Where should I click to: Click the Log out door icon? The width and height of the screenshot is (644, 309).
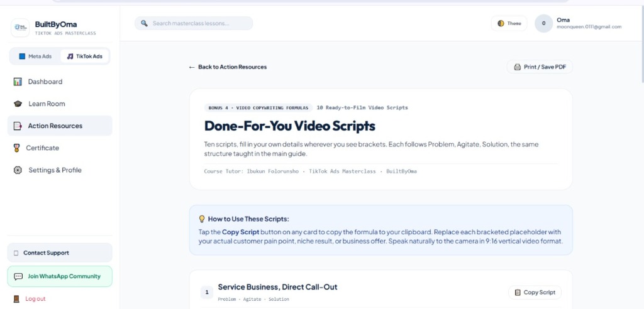tap(16, 299)
